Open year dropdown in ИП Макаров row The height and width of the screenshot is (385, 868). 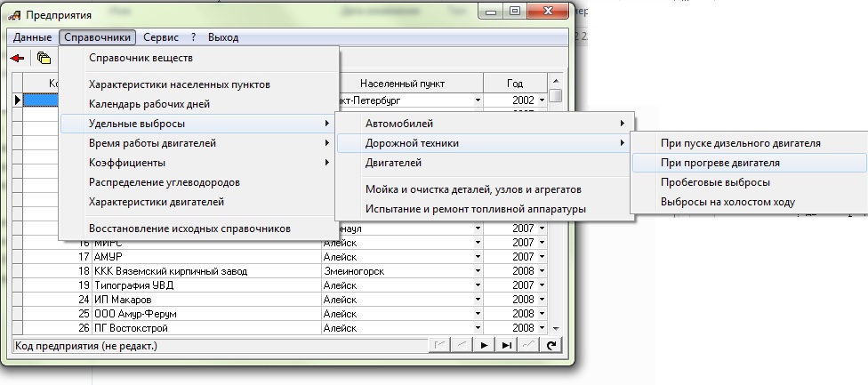coord(541,300)
